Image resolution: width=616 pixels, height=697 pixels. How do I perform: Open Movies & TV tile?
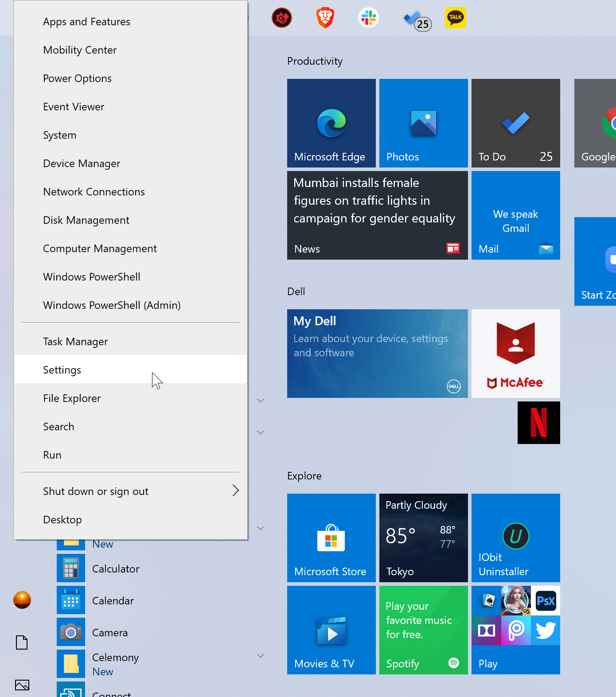(x=331, y=630)
